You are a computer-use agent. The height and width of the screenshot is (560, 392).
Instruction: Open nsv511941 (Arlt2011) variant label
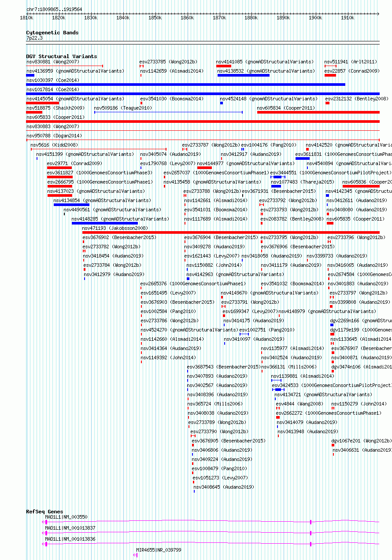351,62
